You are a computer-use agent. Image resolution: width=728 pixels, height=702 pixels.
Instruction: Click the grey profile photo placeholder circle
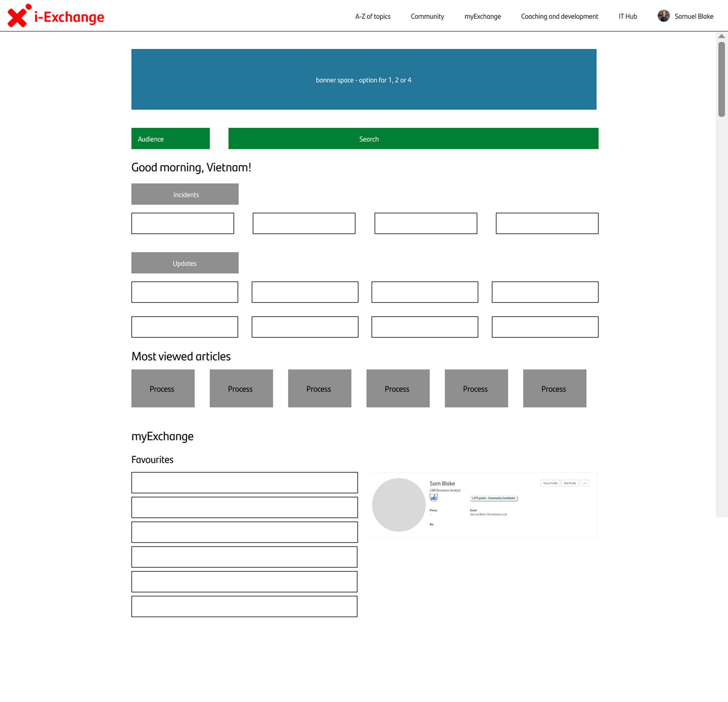399,505
